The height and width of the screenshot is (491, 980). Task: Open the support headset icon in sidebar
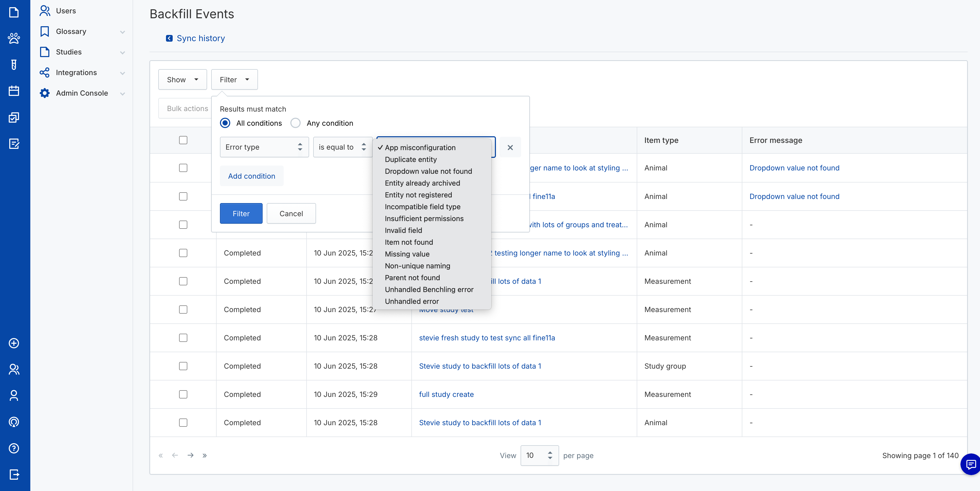14,422
